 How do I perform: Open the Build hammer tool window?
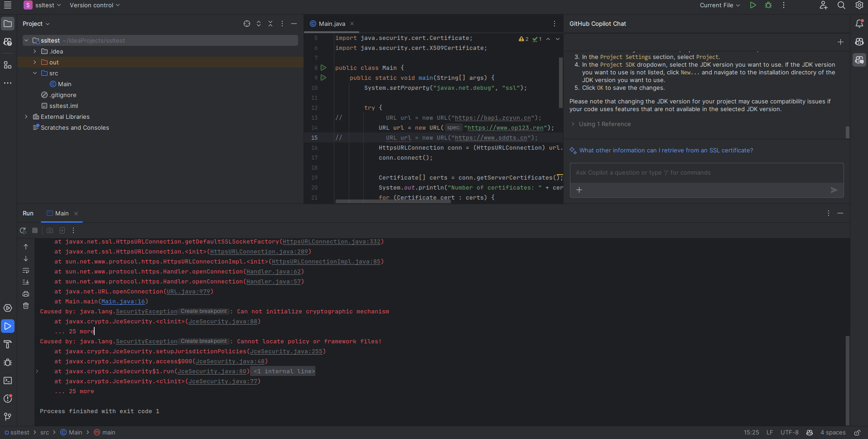coord(8,344)
